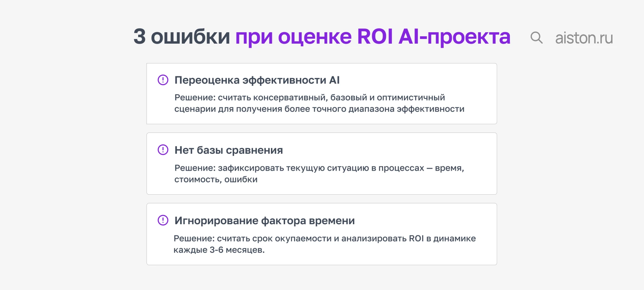Viewport: 644px width, 290px height.
Task: Click the title 3 ошибки при оценке ROI
Action: click(322, 36)
